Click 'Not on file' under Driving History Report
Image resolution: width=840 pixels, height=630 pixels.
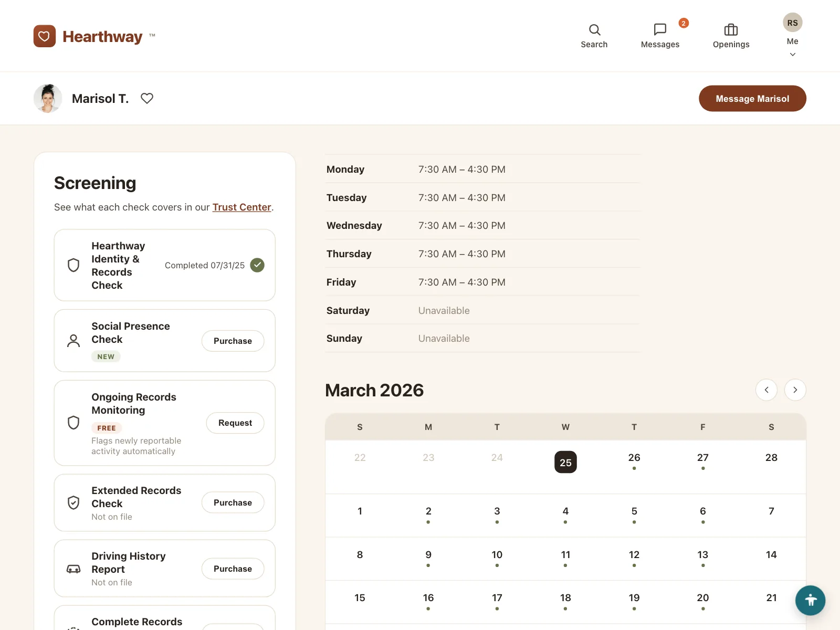click(112, 582)
